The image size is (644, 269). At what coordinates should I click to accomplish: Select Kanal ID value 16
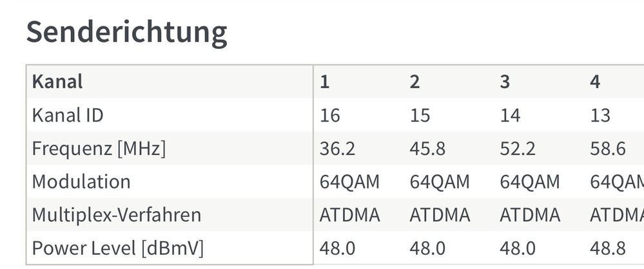point(330,115)
